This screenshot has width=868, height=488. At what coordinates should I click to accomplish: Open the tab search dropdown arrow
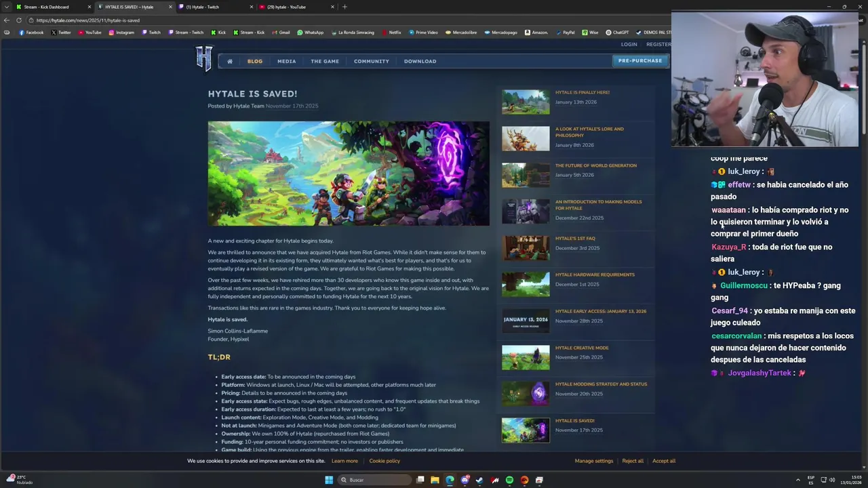(7, 7)
